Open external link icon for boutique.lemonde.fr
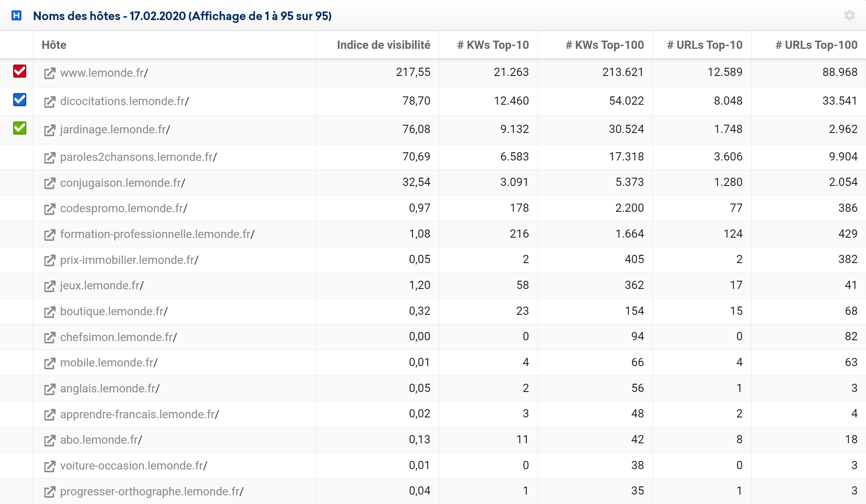The image size is (866, 504). [x=50, y=312]
